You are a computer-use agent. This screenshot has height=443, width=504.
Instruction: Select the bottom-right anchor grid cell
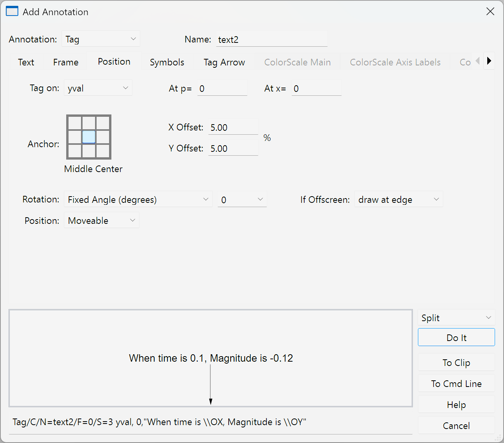coord(103,151)
